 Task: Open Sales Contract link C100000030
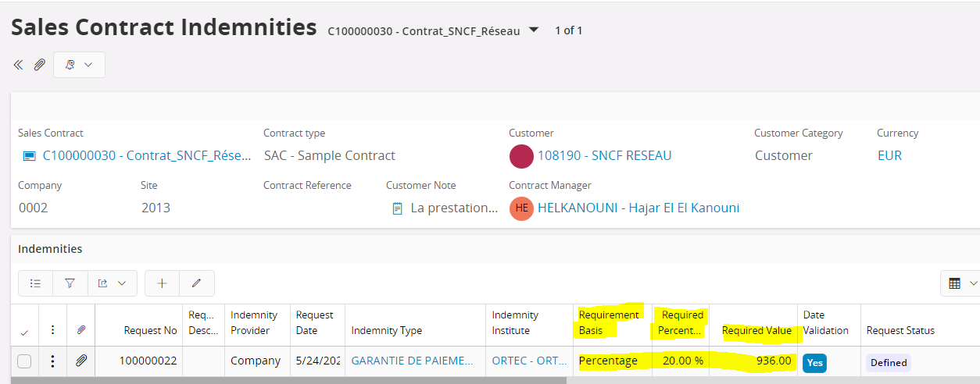tap(147, 155)
